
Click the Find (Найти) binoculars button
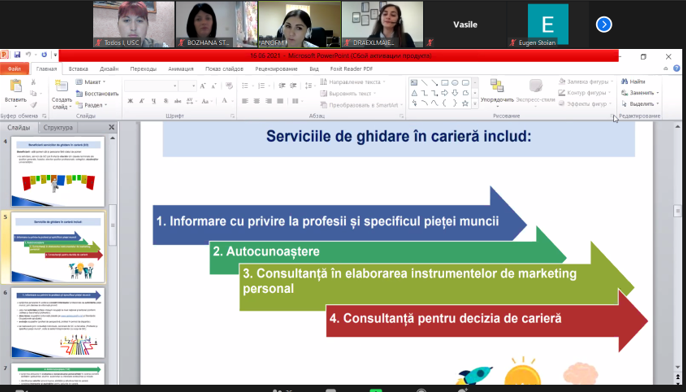point(633,81)
